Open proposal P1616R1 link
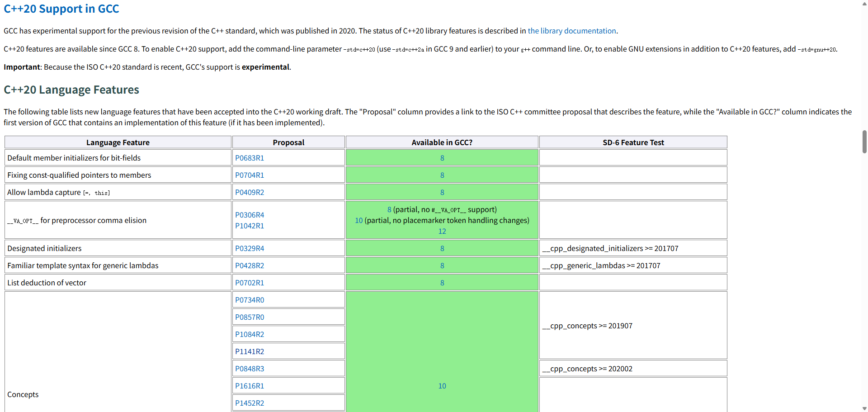This screenshot has height=412, width=868. coord(250,386)
